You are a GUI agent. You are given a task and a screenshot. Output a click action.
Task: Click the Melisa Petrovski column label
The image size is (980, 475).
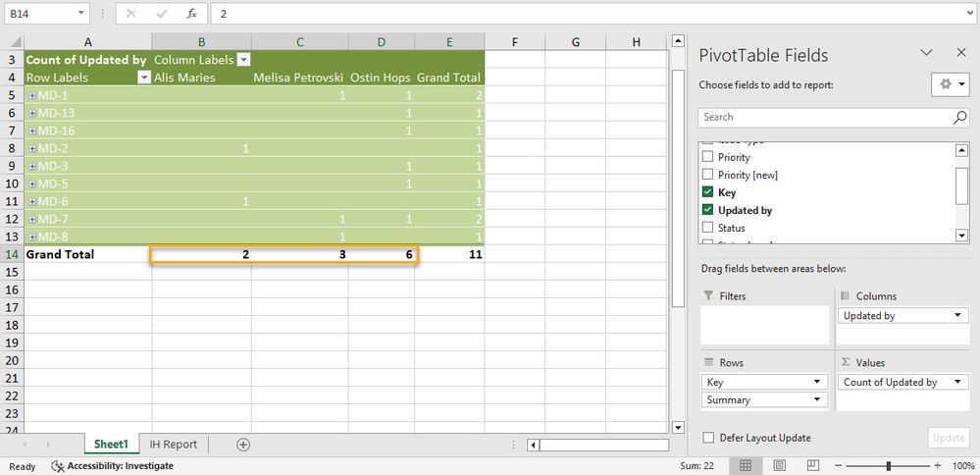[x=299, y=78]
